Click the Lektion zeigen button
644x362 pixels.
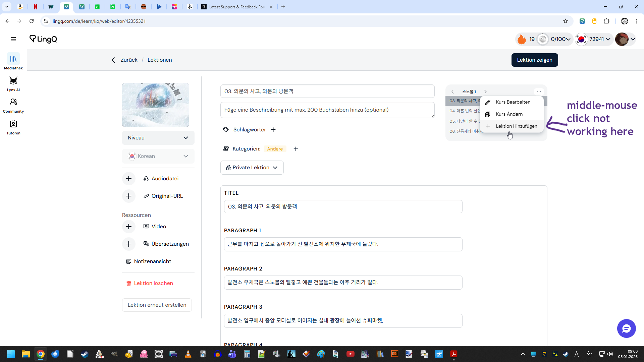pyautogui.click(x=534, y=60)
